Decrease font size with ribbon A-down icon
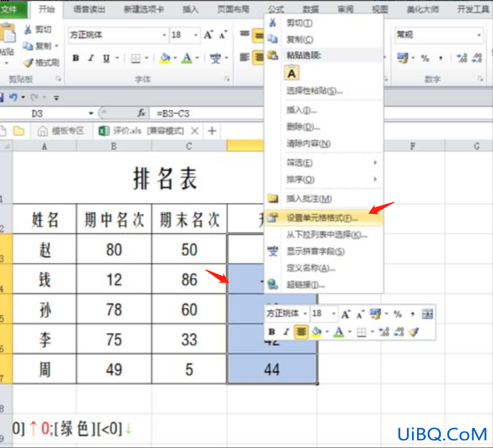 point(223,35)
